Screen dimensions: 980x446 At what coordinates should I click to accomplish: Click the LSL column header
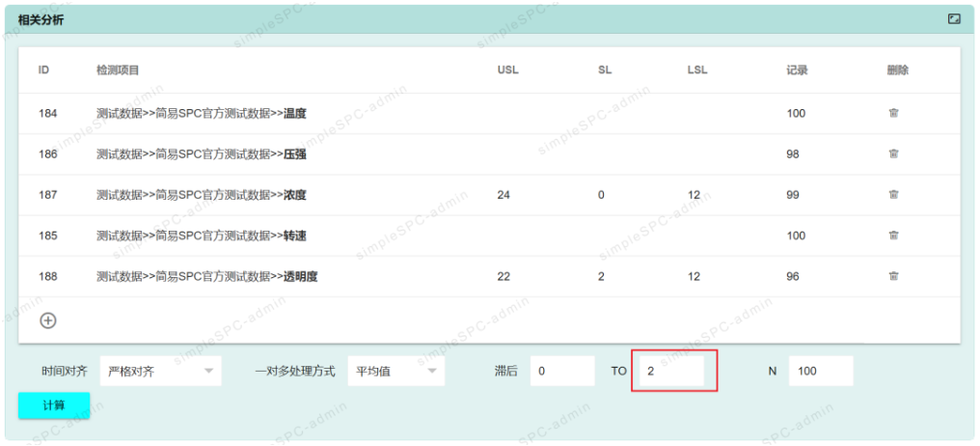pyautogui.click(x=696, y=70)
